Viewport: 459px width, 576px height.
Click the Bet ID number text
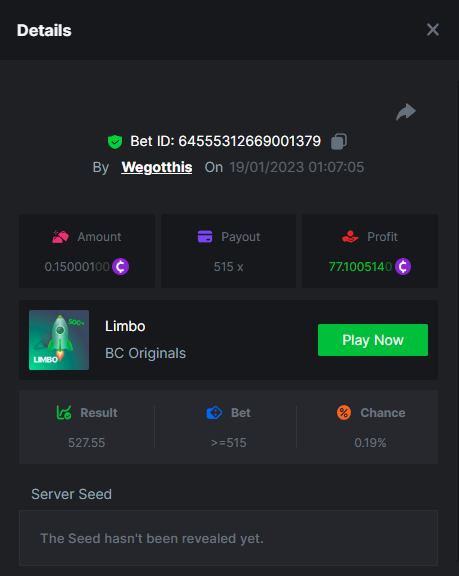[250, 141]
